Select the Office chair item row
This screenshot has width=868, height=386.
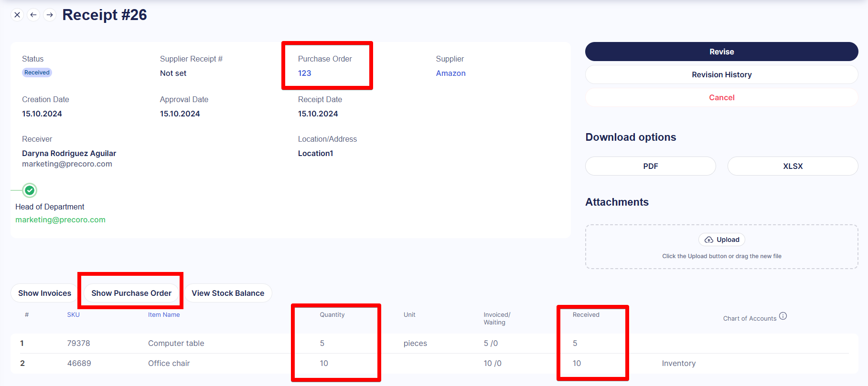pyautogui.click(x=169, y=363)
